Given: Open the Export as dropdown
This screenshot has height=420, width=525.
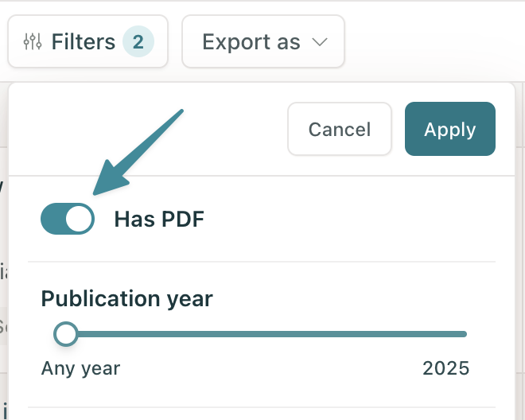Looking at the screenshot, I should pos(263,41).
